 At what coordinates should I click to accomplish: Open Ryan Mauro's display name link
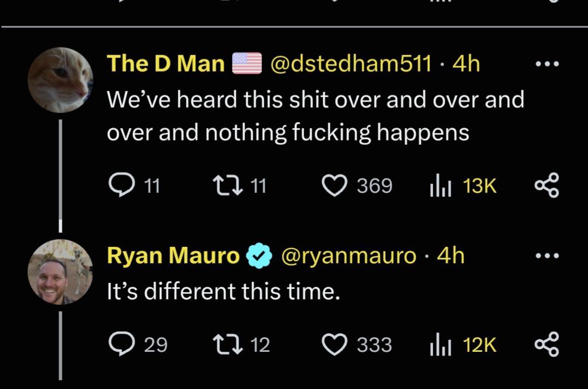click(x=173, y=256)
